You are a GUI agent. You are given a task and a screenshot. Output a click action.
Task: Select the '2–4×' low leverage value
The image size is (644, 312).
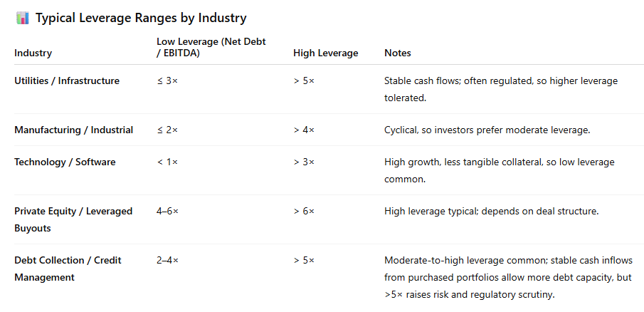pyautogui.click(x=167, y=261)
